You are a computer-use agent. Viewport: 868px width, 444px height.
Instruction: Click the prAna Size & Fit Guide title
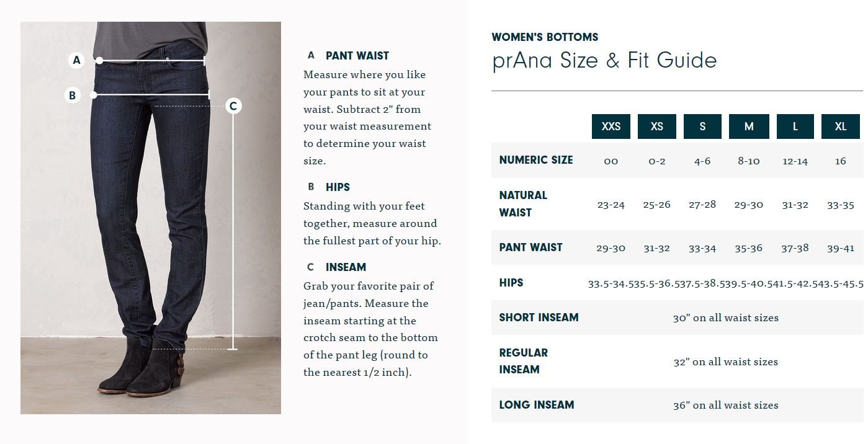pos(604,61)
